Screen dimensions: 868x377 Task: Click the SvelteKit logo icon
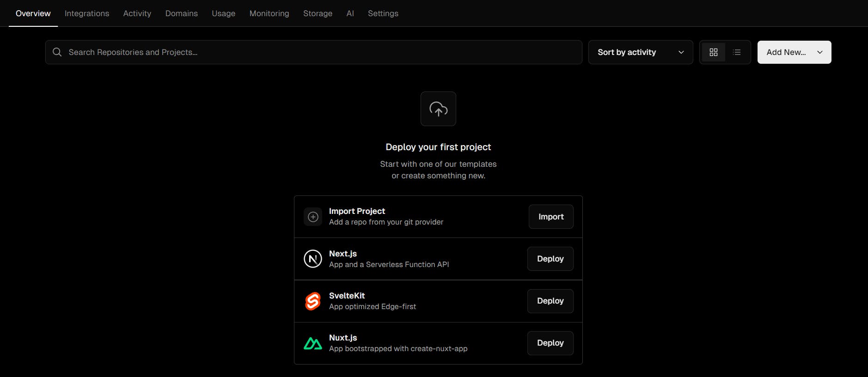click(x=313, y=301)
